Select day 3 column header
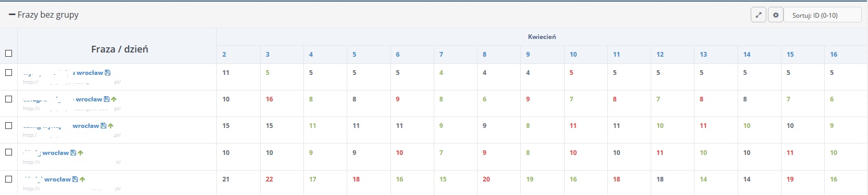This screenshot has height=195, width=868. [267, 54]
